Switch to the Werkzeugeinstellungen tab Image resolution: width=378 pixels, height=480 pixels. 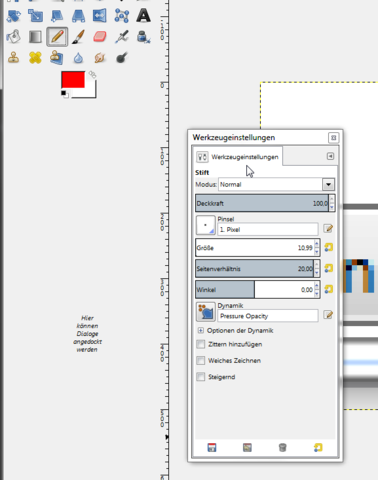coord(238,157)
